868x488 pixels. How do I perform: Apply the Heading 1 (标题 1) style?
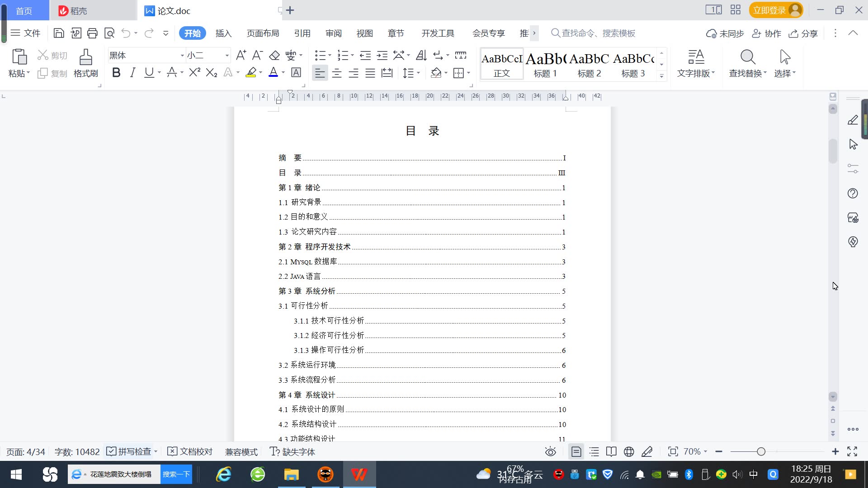(545, 64)
